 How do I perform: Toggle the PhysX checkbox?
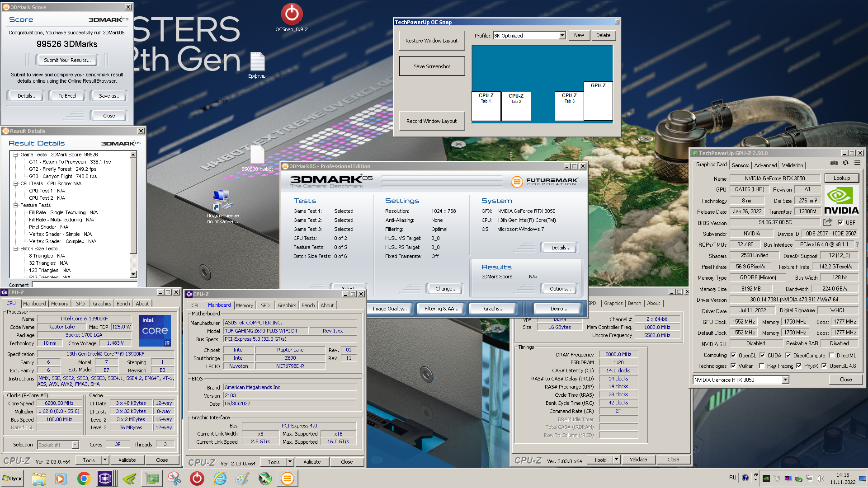coord(799,366)
